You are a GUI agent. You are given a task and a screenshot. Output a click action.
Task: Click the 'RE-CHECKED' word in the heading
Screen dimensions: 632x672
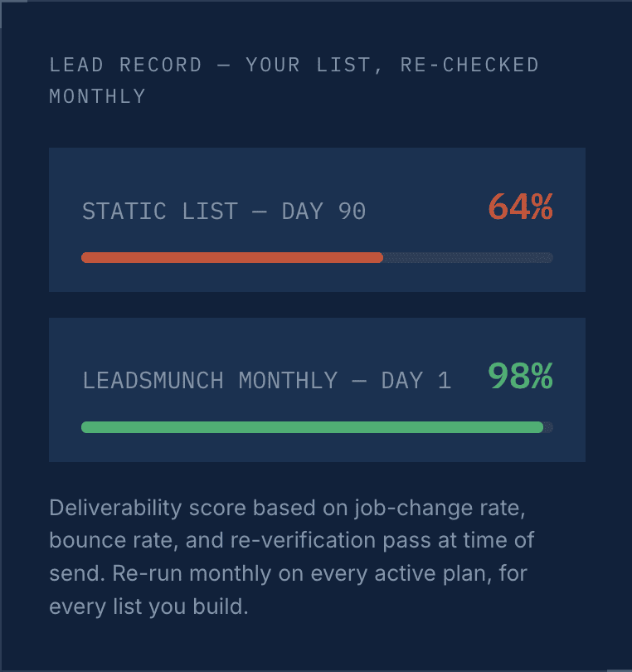pos(469,66)
